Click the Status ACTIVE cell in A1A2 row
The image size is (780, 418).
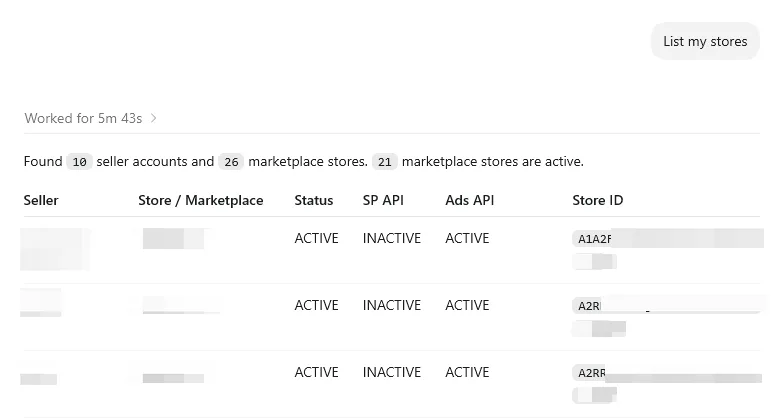(x=316, y=238)
